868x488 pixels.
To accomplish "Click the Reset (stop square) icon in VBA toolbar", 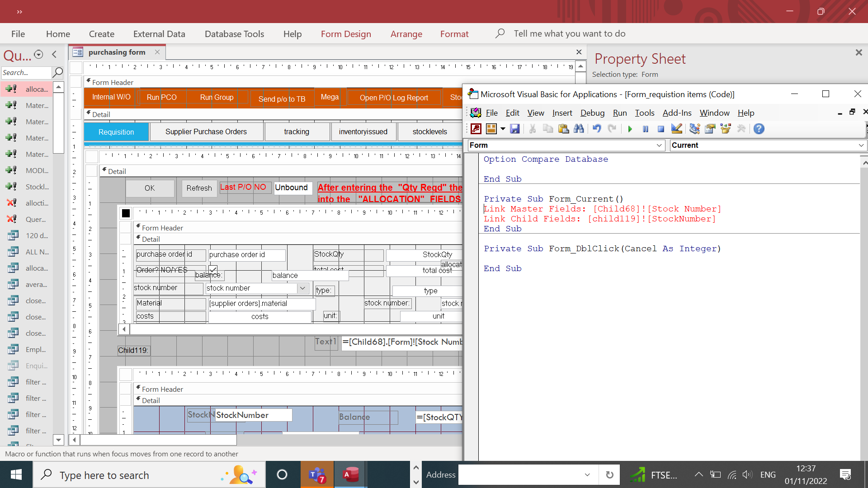I will 661,129.
